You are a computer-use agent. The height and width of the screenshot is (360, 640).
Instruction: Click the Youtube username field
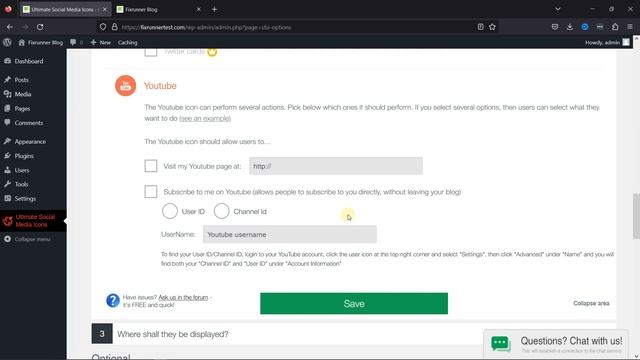coord(290,234)
